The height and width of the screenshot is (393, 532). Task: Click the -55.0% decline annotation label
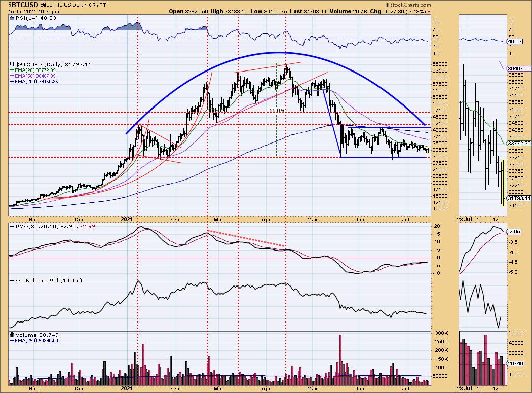276,111
